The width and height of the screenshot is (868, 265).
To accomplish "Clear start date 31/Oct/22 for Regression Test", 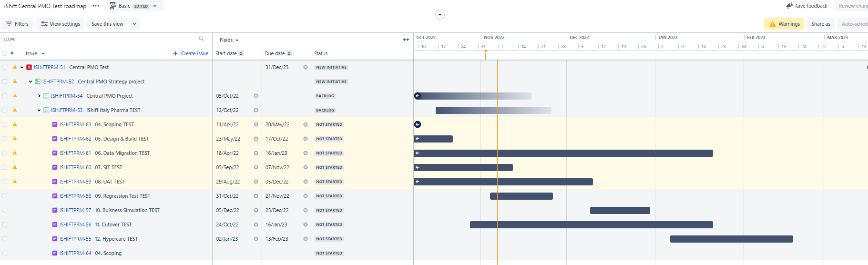I will (x=256, y=196).
